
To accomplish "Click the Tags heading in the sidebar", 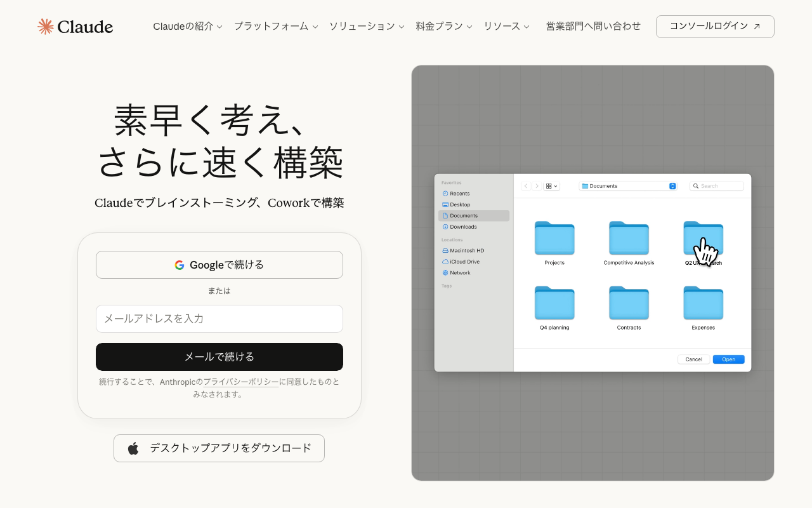I will tap(447, 286).
